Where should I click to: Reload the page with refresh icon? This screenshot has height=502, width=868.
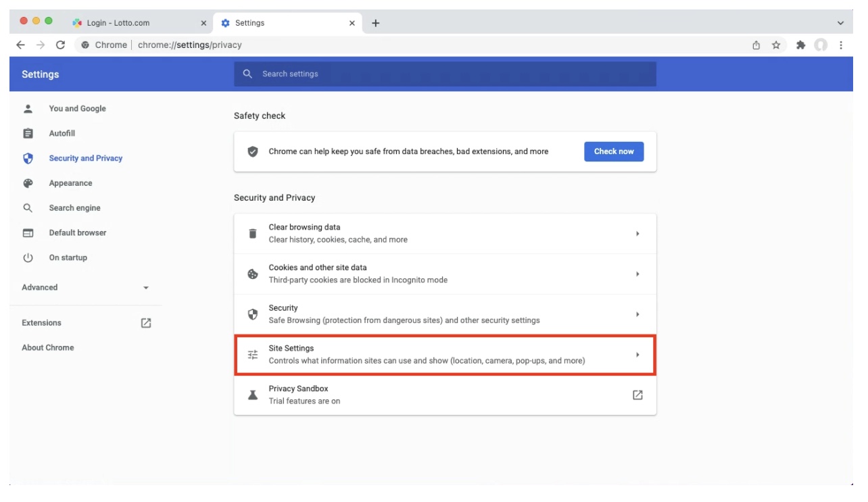point(60,45)
